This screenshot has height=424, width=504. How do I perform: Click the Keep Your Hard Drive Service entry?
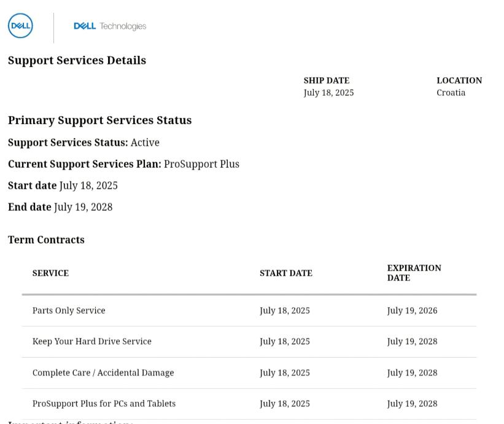[x=91, y=342]
